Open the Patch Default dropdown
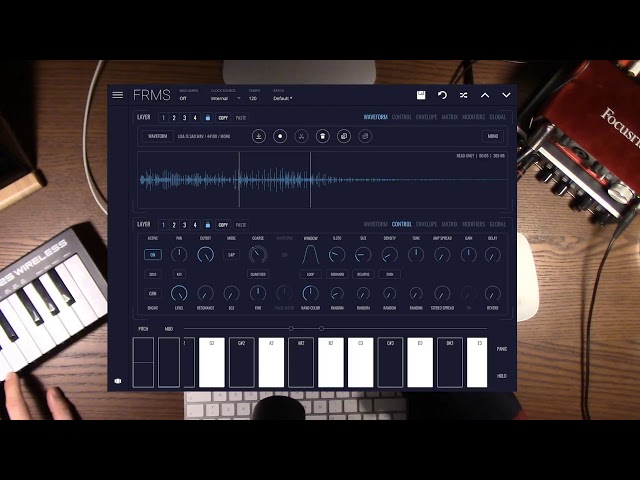Viewport: 640px width, 480px height. tap(283, 98)
